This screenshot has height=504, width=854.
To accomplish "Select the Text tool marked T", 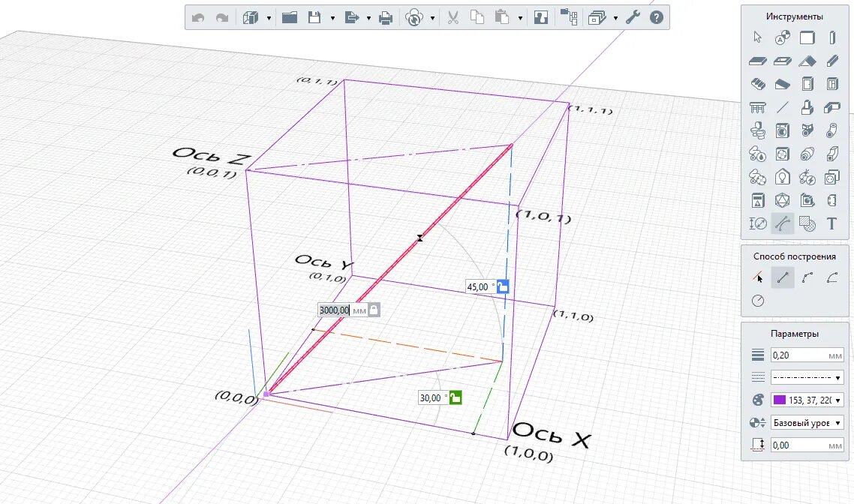I will click(x=831, y=223).
